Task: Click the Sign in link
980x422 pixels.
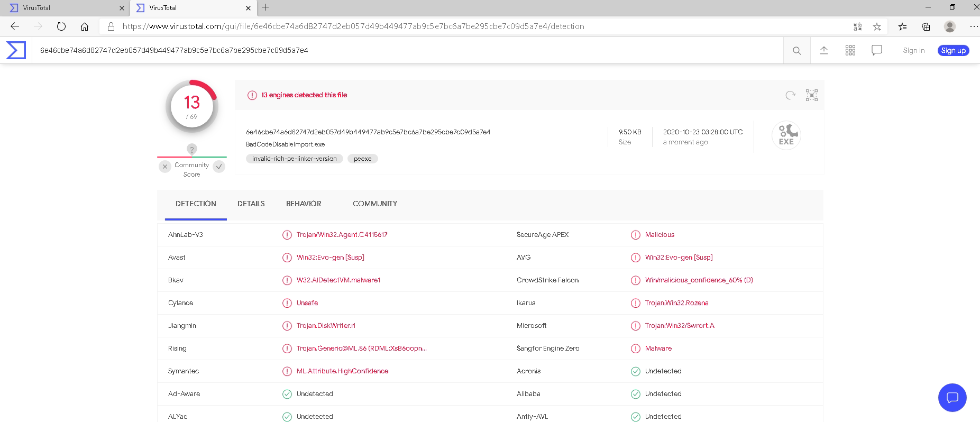Action: (x=914, y=51)
